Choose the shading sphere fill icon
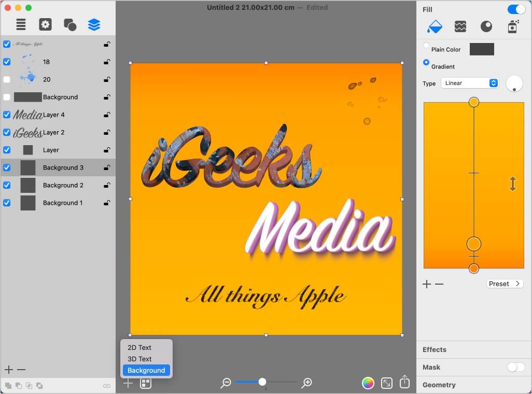This screenshot has width=532, height=394. [x=486, y=26]
